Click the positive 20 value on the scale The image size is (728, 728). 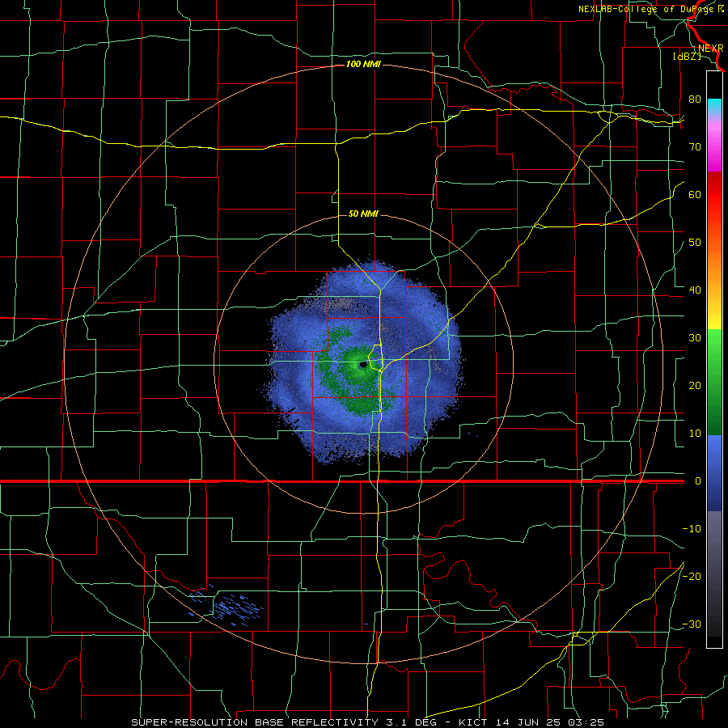point(695,385)
